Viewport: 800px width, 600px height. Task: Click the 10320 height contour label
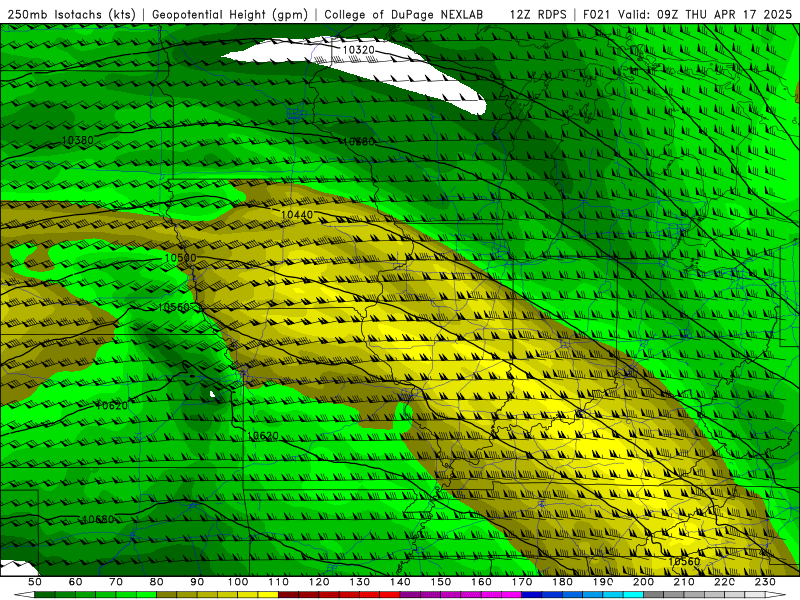(x=358, y=49)
